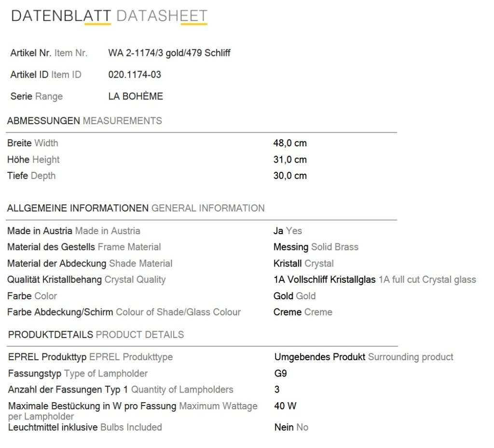
Task: Select the value 'Ja Yes'
Action: coord(288,231)
